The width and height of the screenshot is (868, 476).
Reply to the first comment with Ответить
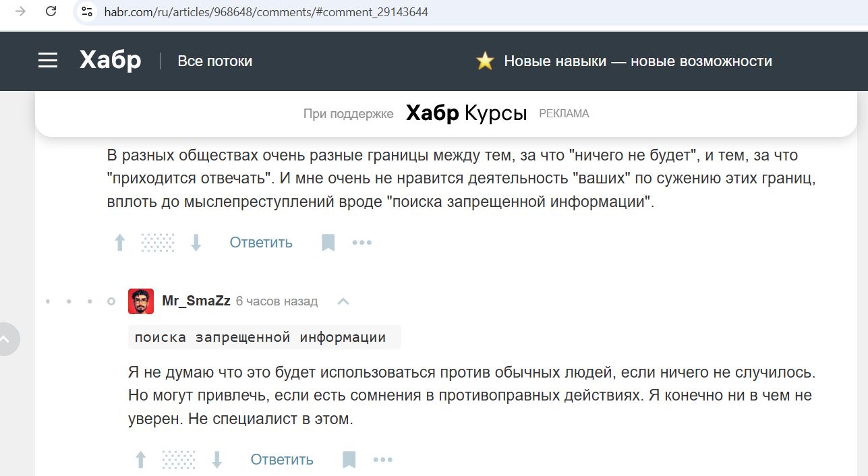261,243
